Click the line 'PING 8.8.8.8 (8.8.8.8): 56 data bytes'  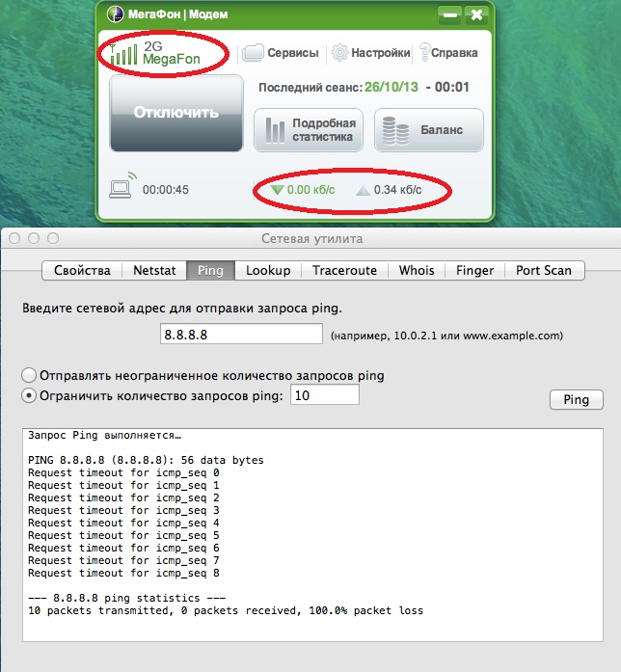tap(146, 460)
